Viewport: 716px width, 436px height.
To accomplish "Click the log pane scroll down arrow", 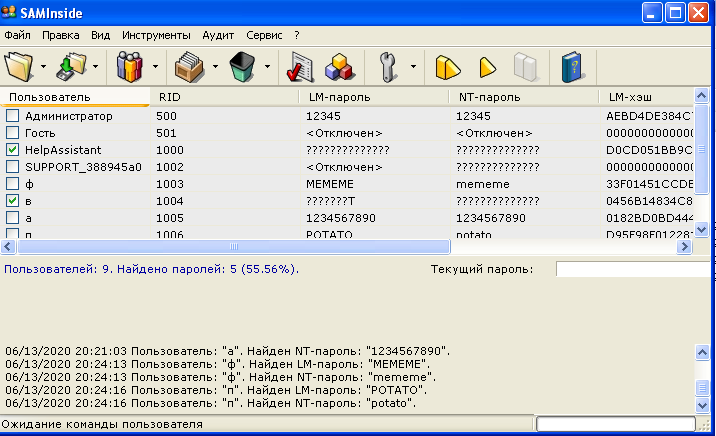I will click(702, 404).
